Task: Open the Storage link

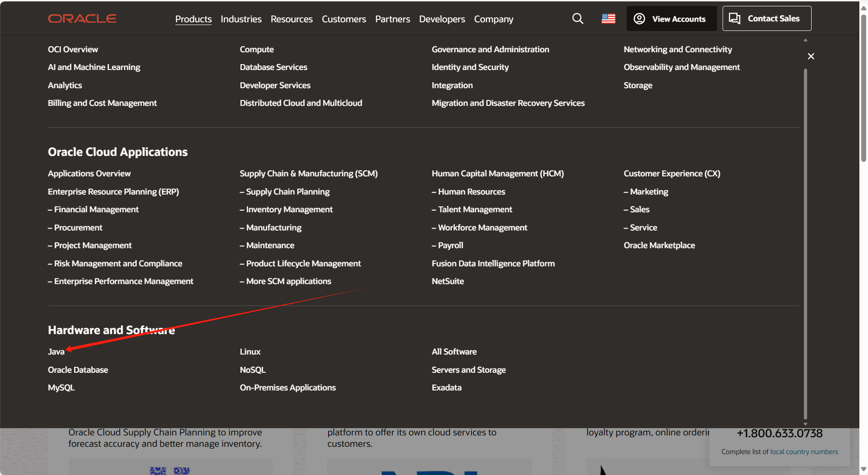Action: pos(638,85)
